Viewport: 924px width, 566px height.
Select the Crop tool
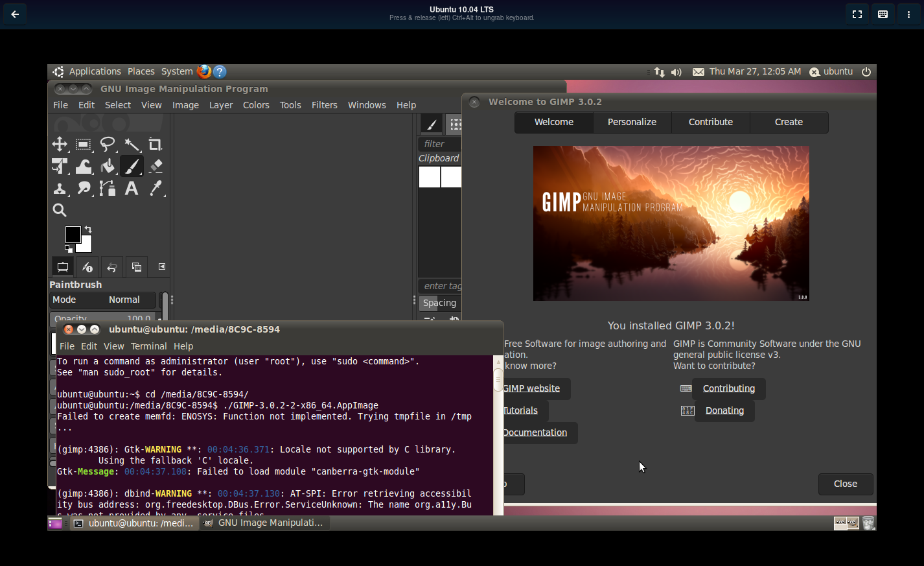point(156,144)
